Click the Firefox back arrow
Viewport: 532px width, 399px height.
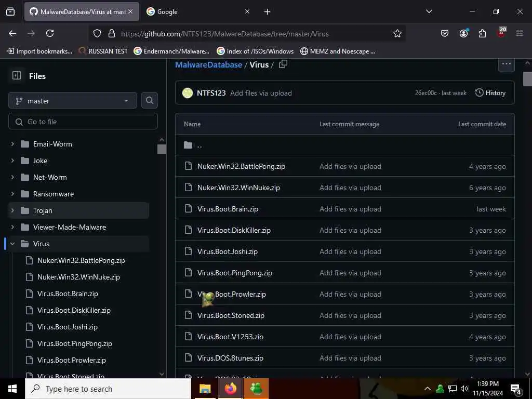click(x=12, y=33)
